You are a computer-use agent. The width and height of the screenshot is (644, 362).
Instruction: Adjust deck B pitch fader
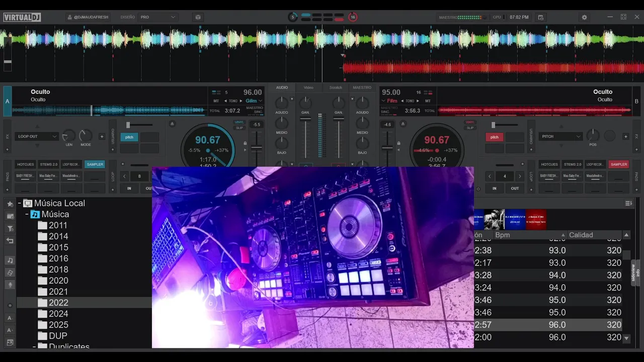coord(387,148)
